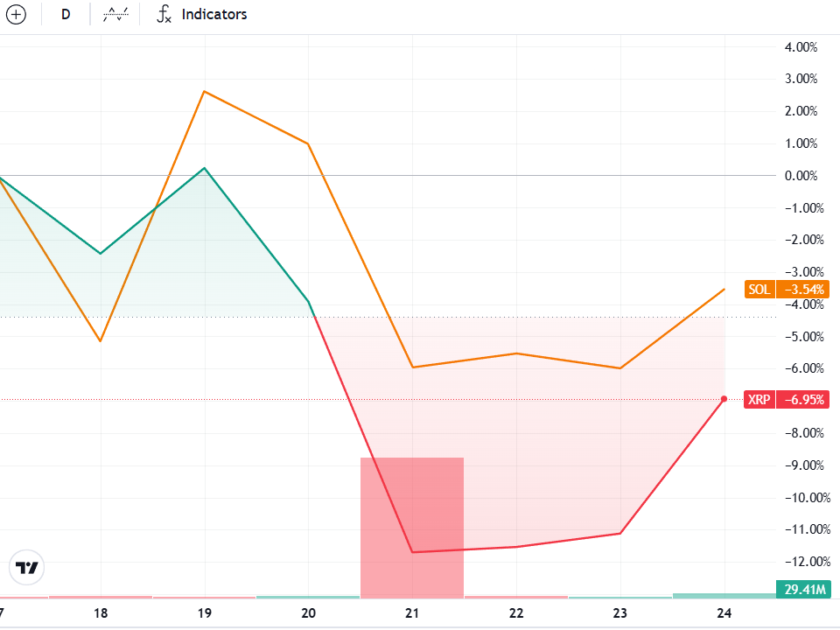Click the red XRP price label

tap(786, 400)
